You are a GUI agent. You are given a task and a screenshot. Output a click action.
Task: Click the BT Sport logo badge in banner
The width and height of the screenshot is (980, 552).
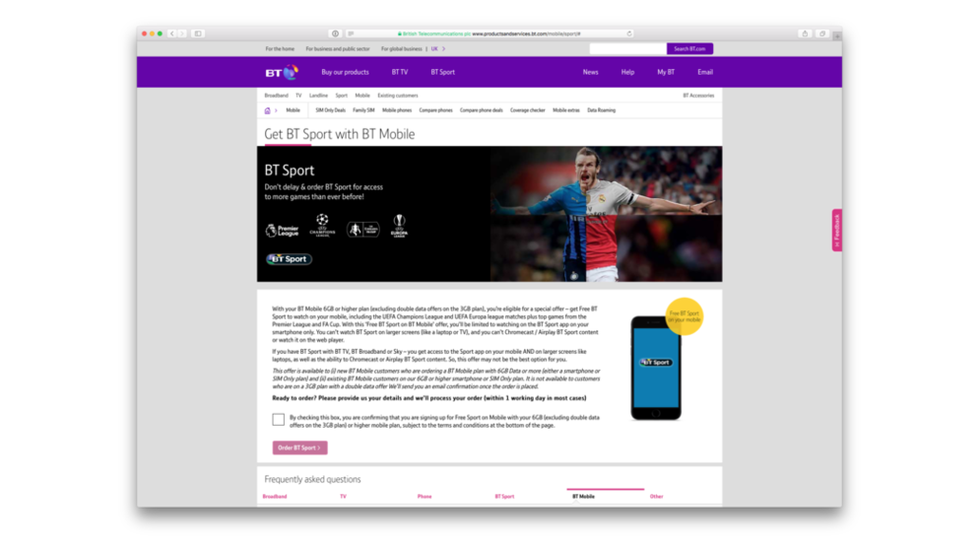[x=289, y=259]
